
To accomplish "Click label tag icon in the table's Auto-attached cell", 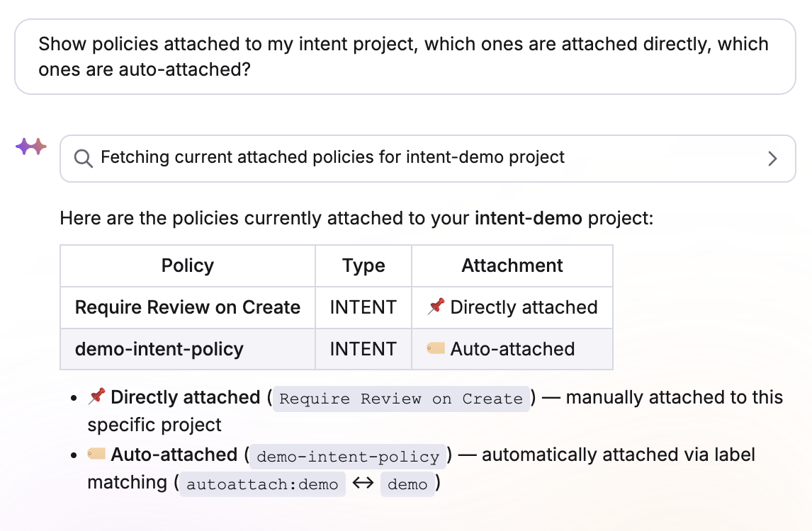I will click(436, 348).
